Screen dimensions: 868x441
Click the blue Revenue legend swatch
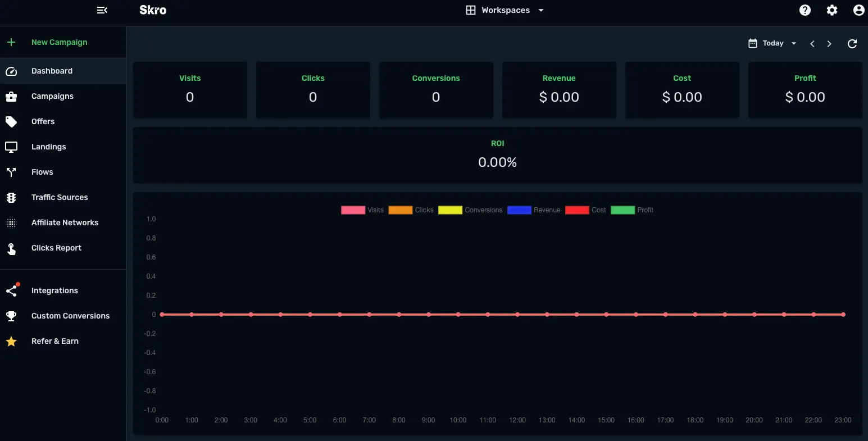click(519, 210)
